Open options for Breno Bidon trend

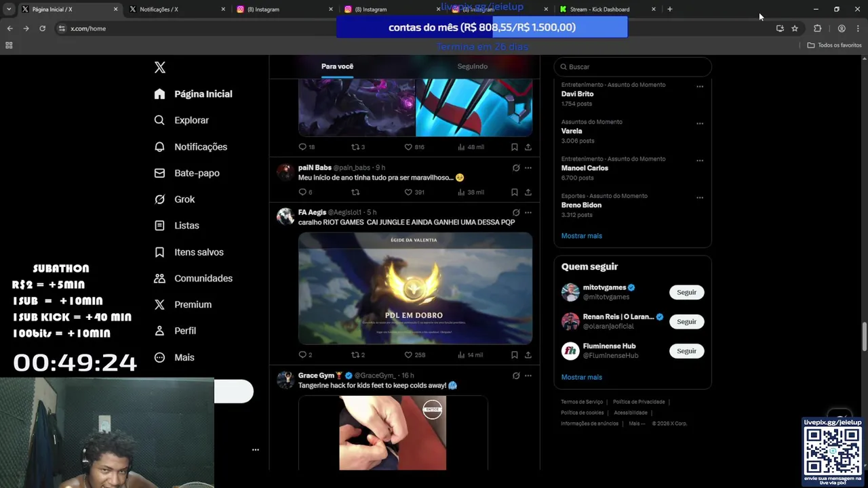(x=700, y=198)
